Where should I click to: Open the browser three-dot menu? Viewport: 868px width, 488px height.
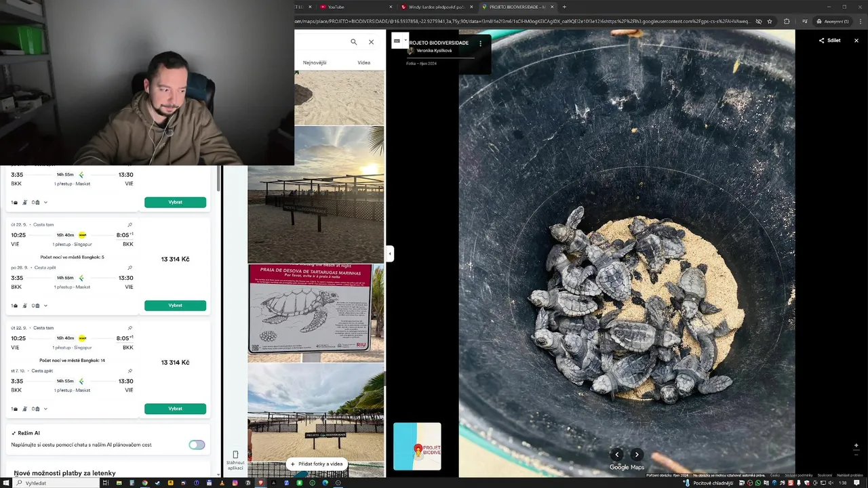(x=859, y=21)
